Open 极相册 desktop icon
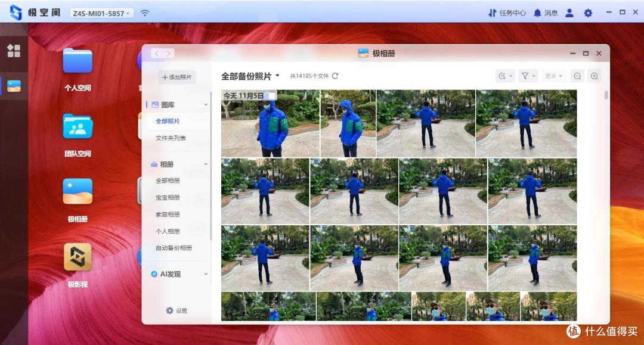 tap(78, 201)
